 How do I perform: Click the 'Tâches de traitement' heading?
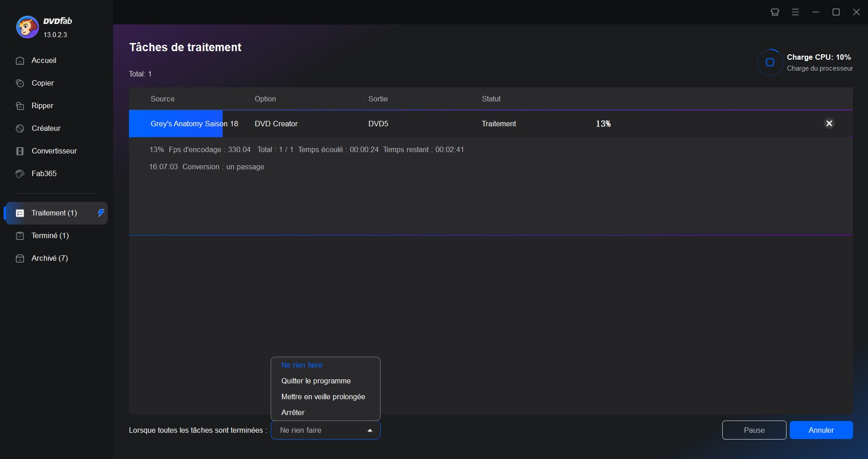coord(185,47)
